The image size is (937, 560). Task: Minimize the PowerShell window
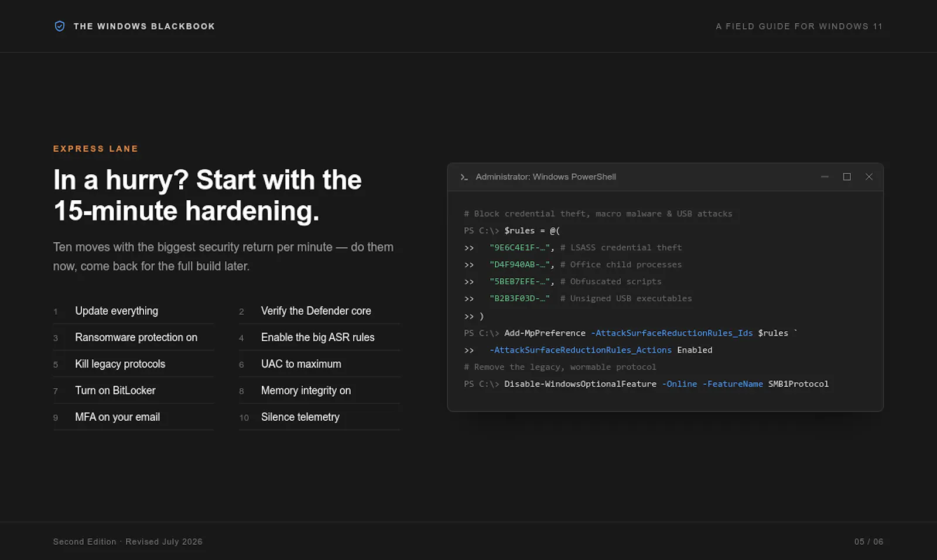(825, 177)
